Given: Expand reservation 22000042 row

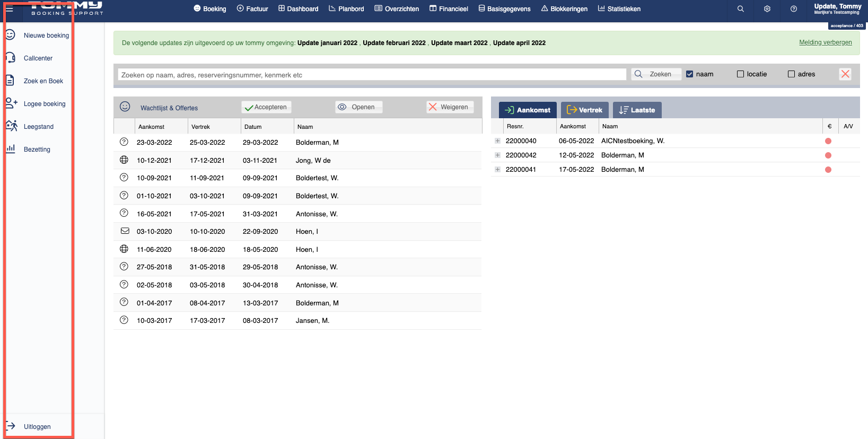Looking at the screenshot, I should [x=497, y=155].
